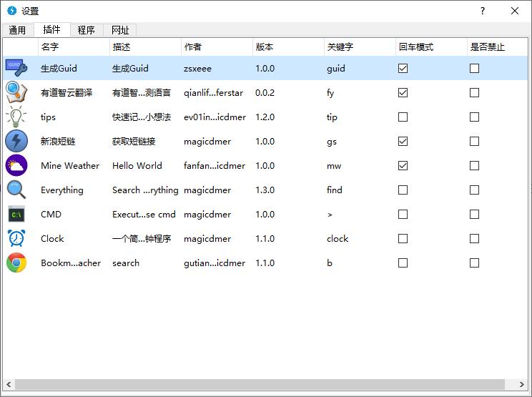Click the tips lightbulb icon
Viewport: 532px width, 397px height.
click(16, 117)
